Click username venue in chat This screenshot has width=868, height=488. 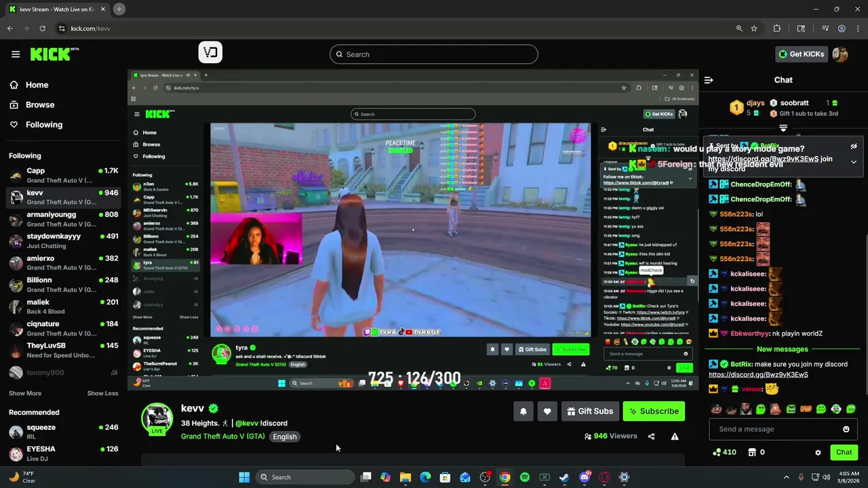pyautogui.click(x=751, y=389)
